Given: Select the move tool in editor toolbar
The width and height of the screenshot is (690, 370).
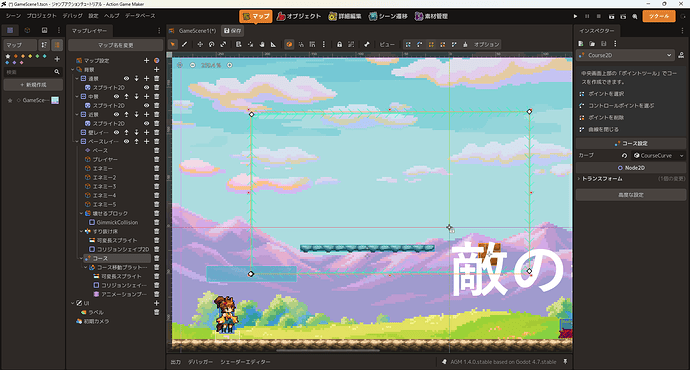Looking at the screenshot, I should [x=200, y=44].
